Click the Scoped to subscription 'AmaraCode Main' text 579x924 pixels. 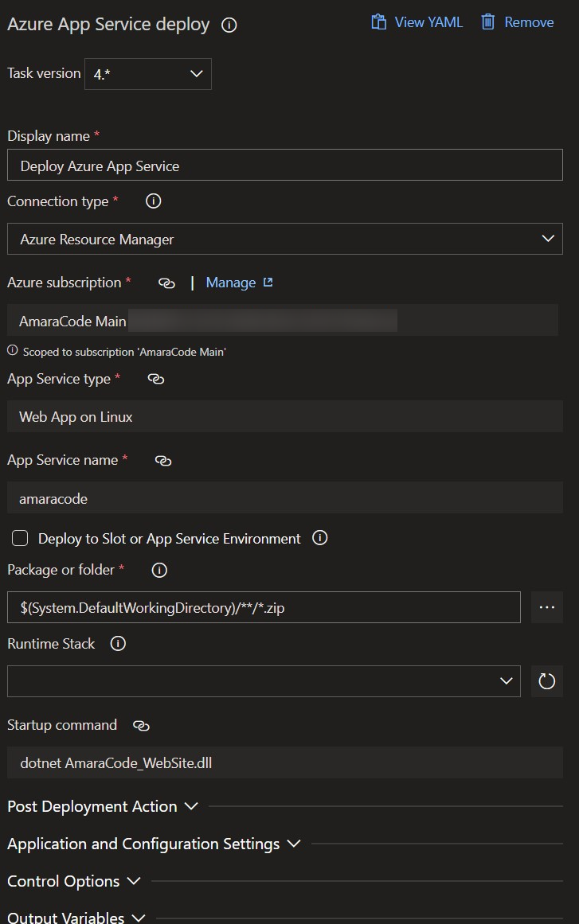coord(124,352)
